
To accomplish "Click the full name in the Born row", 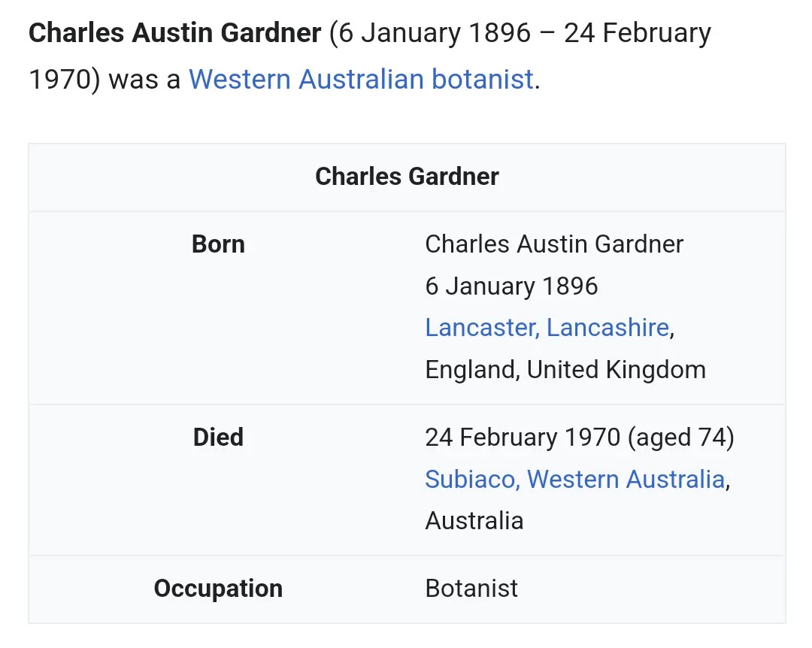I will tap(554, 244).
